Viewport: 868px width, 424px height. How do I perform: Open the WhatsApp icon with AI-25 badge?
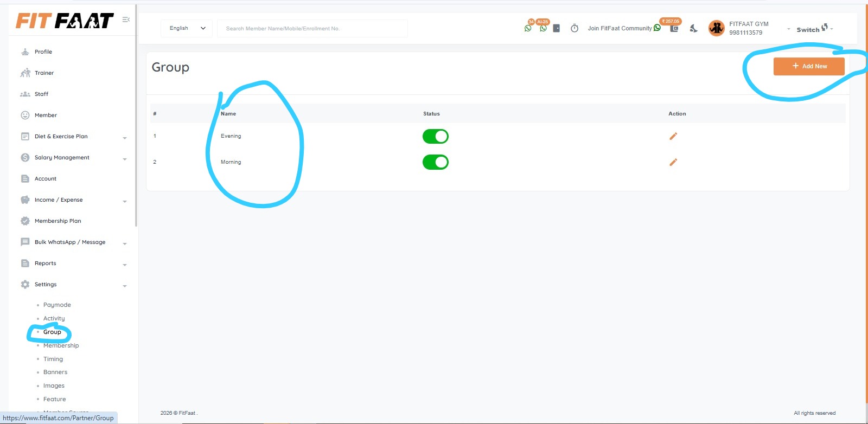click(543, 28)
